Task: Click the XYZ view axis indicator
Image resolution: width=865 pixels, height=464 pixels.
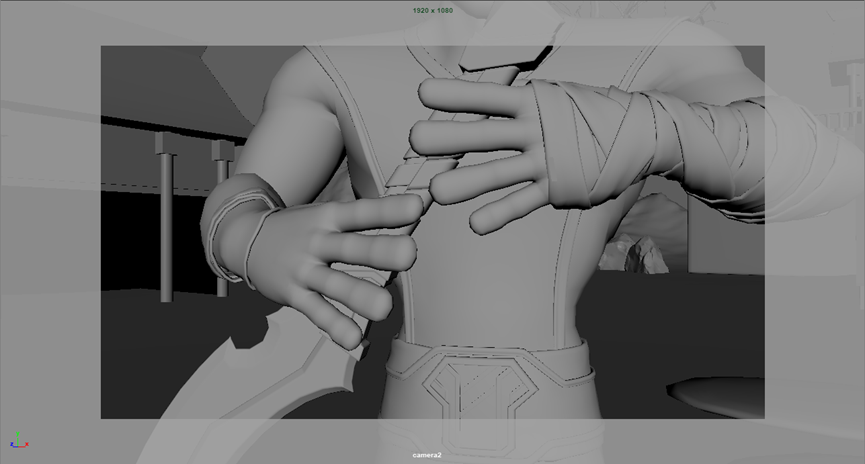Action: point(19,440)
